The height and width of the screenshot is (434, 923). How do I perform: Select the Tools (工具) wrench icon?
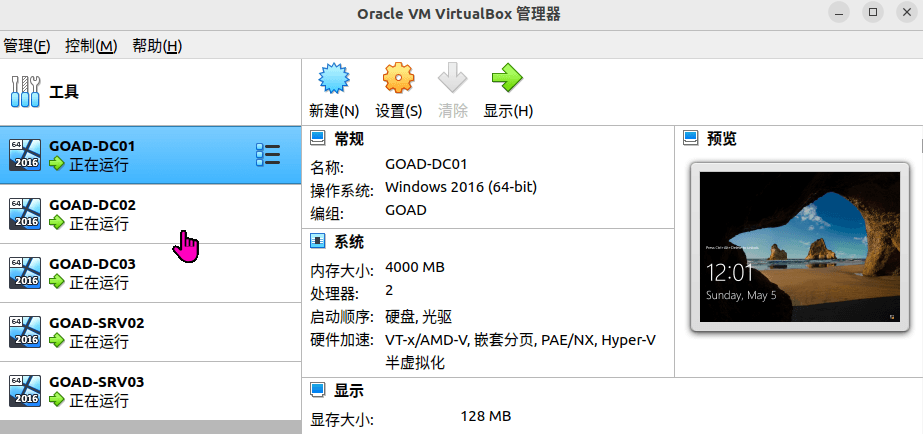[25, 92]
